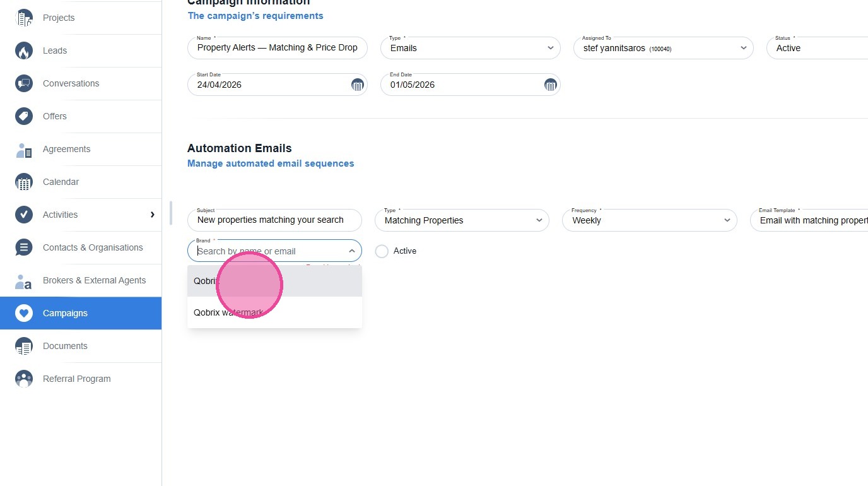This screenshot has height=486, width=868.
Task: Click the Agreements person-document icon
Action: pos(24,149)
